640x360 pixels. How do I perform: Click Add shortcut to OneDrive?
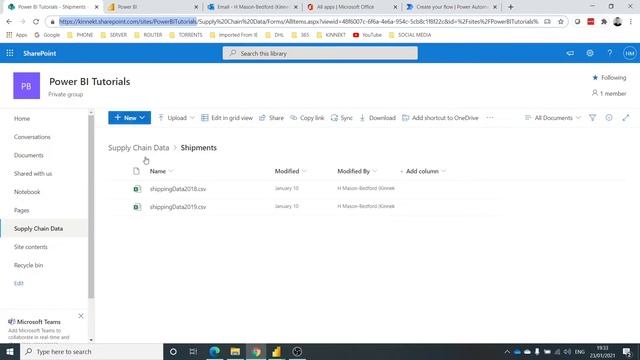pos(440,118)
